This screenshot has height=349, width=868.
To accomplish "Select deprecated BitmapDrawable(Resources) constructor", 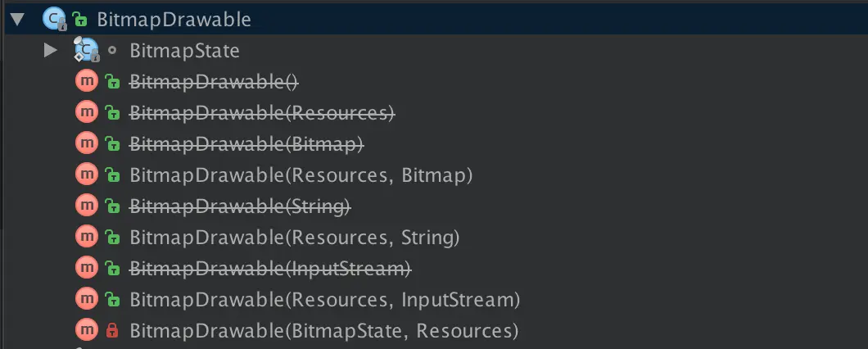I will [262, 112].
